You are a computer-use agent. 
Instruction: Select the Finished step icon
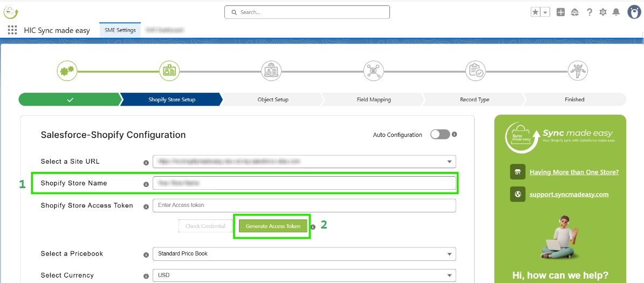click(578, 71)
